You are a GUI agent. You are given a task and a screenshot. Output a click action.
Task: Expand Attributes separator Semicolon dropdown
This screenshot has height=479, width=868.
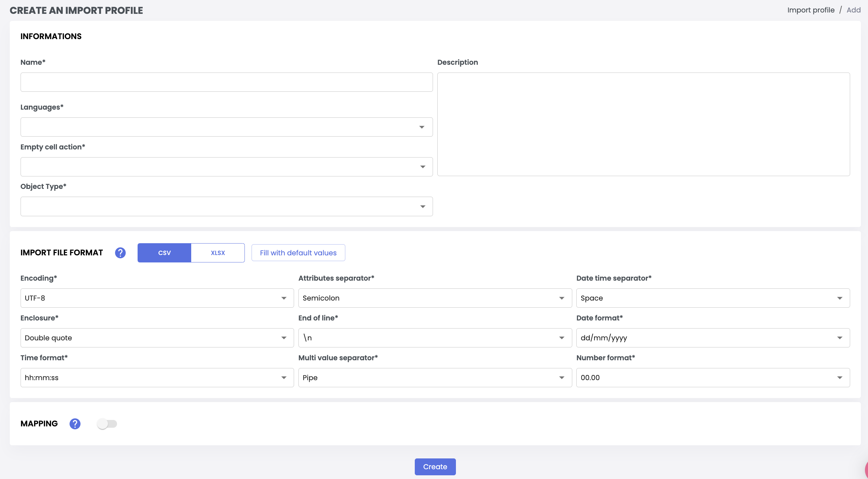point(435,298)
